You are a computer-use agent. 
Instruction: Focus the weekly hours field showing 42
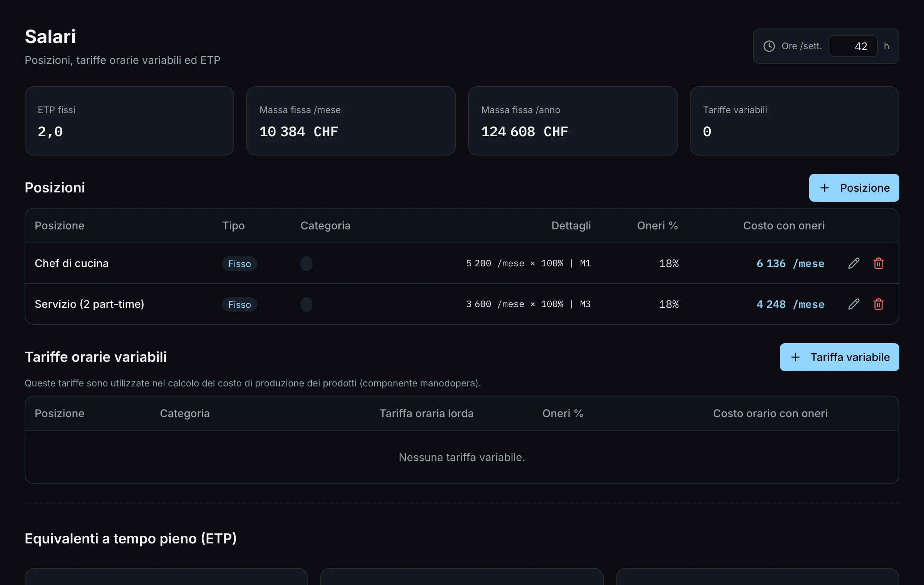click(853, 46)
